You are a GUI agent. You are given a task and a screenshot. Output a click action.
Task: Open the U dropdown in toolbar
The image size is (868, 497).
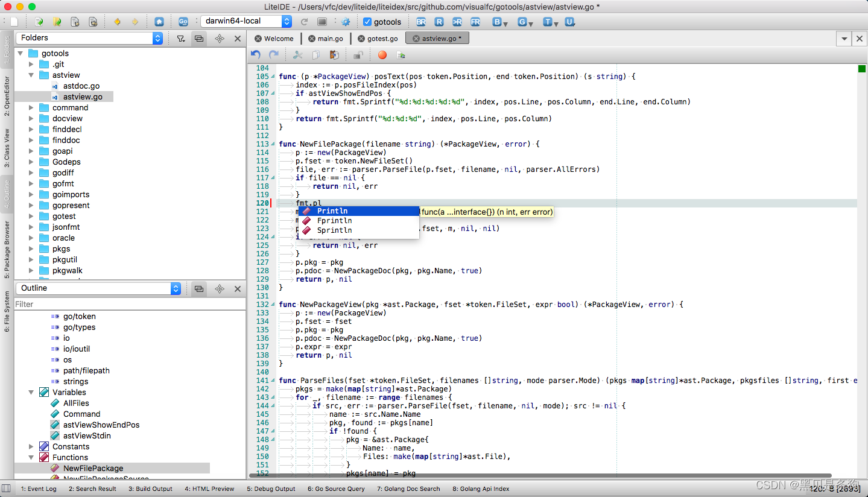tap(570, 22)
